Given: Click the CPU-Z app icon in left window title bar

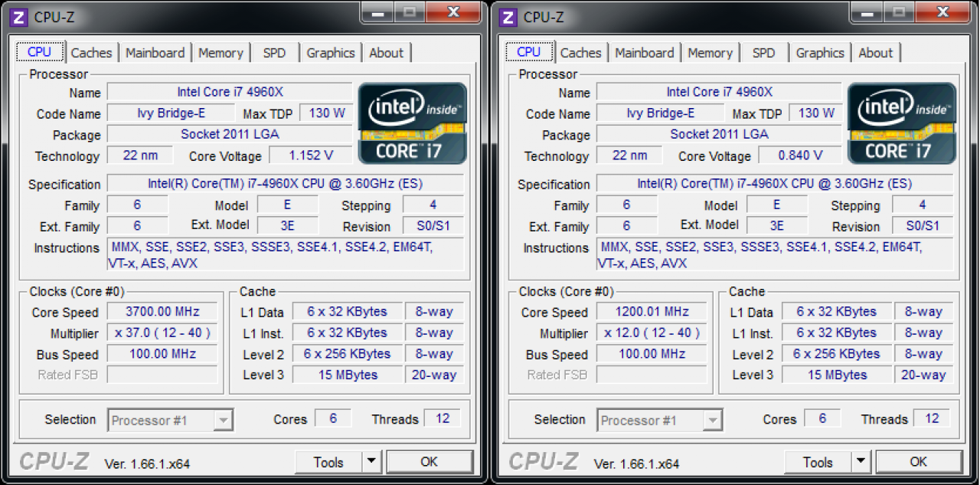Looking at the screenshot, I should [20, 17].
